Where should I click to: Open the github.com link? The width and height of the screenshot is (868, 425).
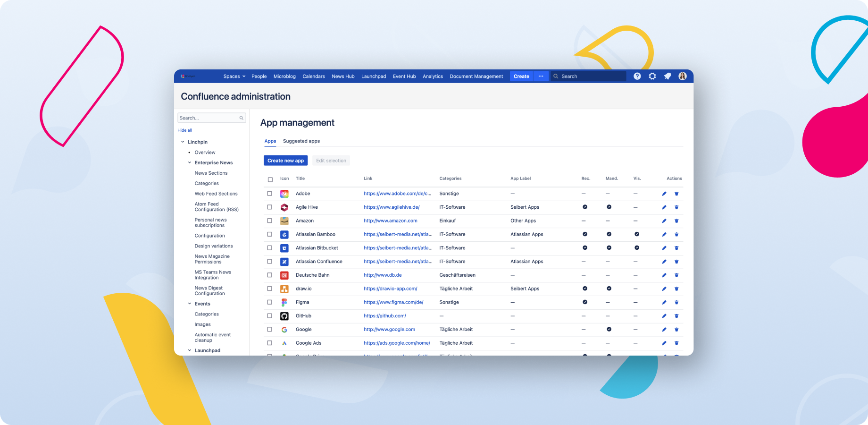(x=385, y=316)
